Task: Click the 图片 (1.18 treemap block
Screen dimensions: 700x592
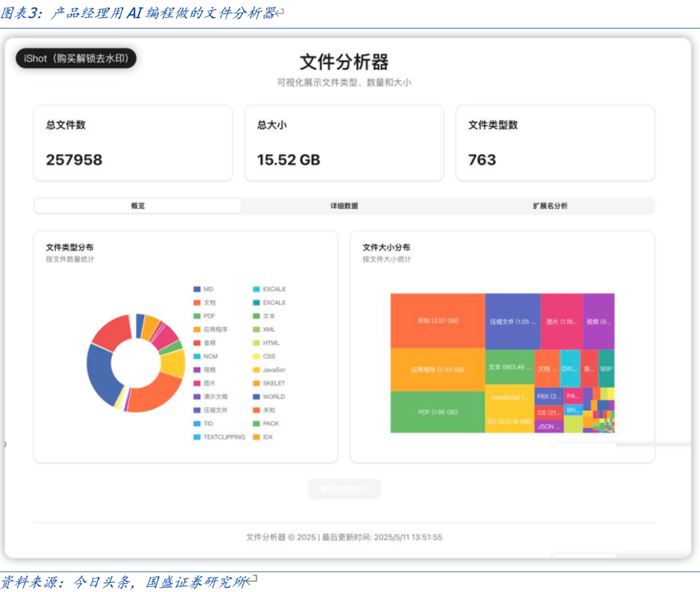Action: coord(561,321)
